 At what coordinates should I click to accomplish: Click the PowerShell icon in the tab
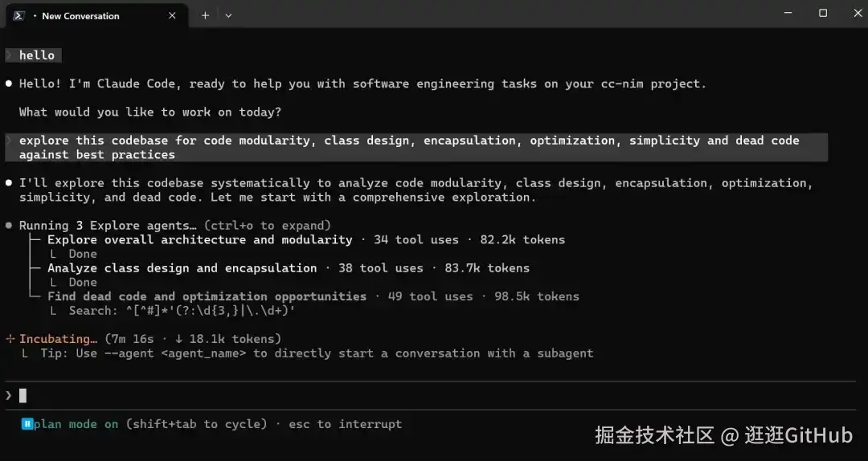tap(18, 15)
